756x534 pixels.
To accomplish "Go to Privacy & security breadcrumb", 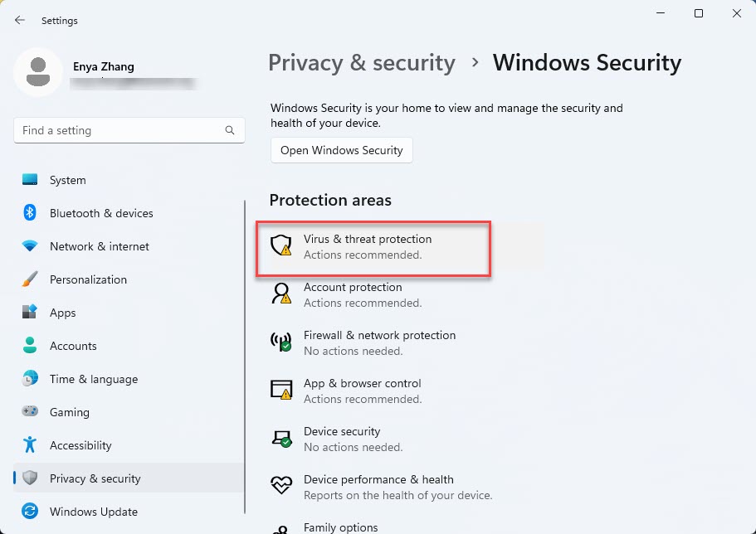I will [x=362, y=63].
